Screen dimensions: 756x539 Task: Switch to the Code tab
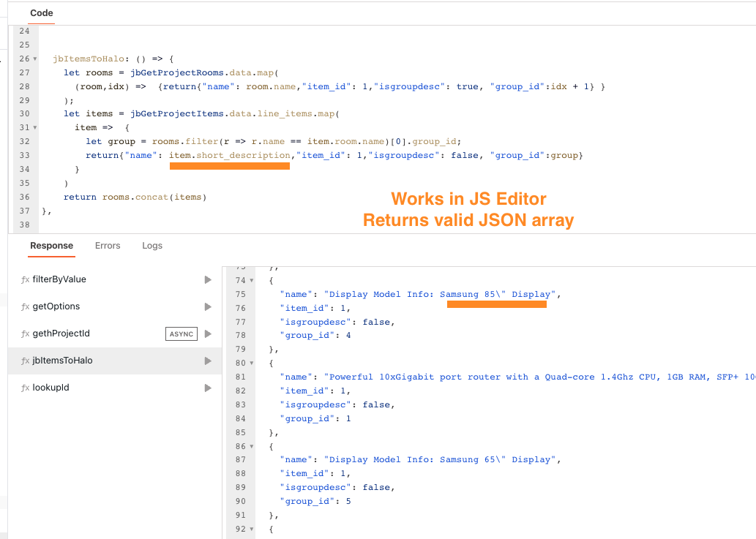(42, 13)
